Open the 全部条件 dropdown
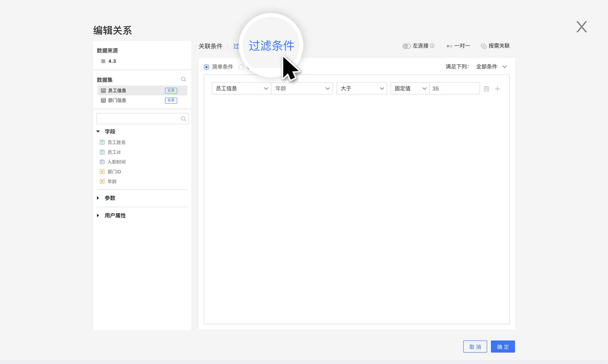Viewport: 608px width, 364px height. 491,67
